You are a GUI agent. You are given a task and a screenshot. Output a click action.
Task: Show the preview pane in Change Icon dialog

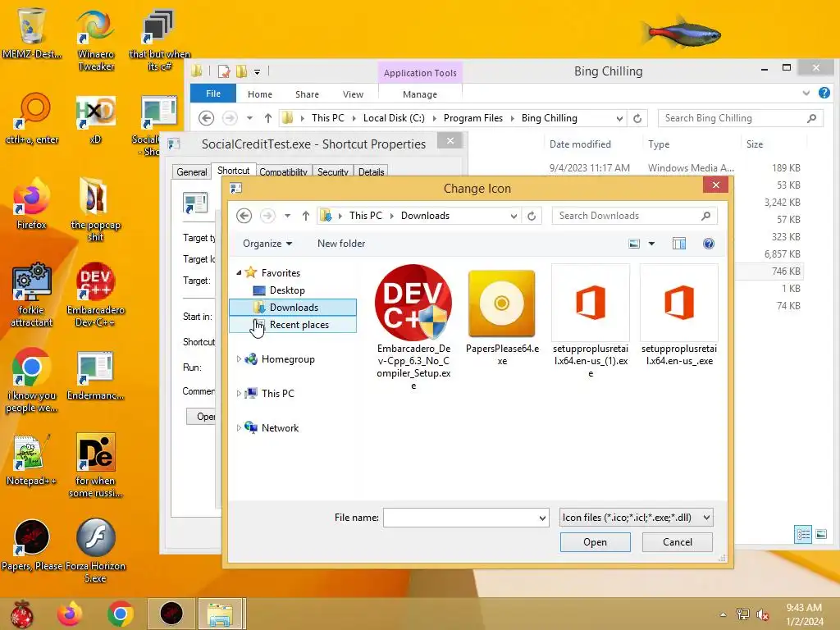click(x=678, y=244)
